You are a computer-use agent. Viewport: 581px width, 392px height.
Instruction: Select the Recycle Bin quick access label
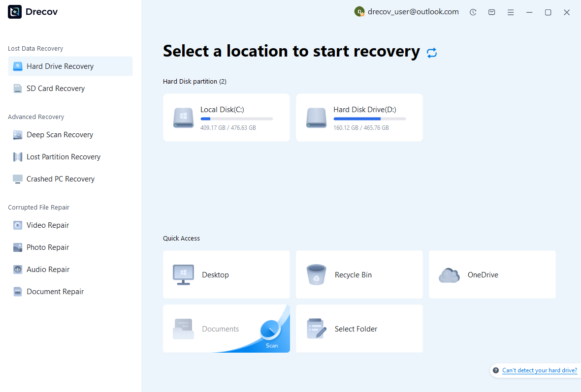[x=353, y=274]
